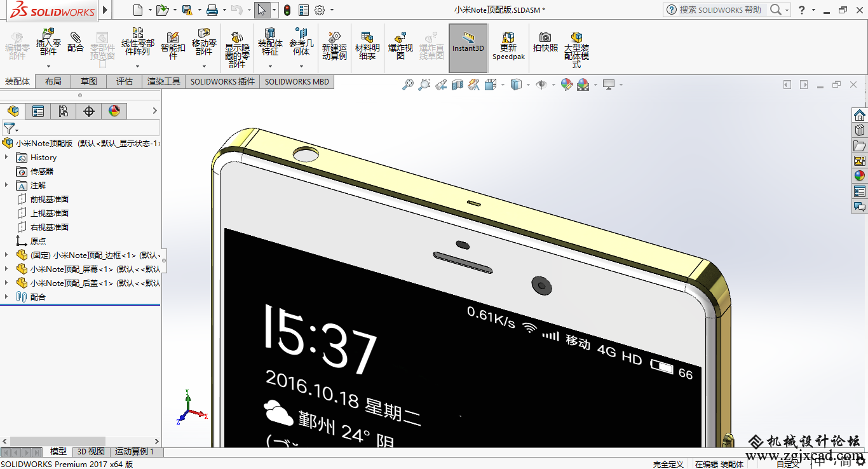Activate the Select arrow cursor tool

pos(261,10)
